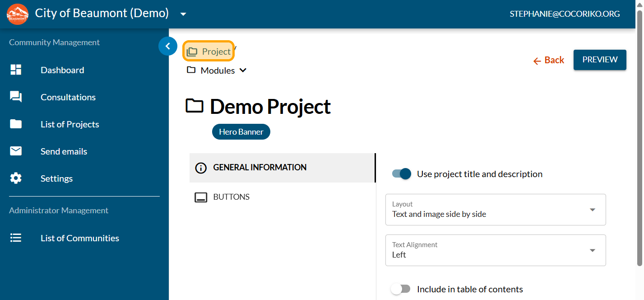Click the Hero Banner chip

[241, 132]
